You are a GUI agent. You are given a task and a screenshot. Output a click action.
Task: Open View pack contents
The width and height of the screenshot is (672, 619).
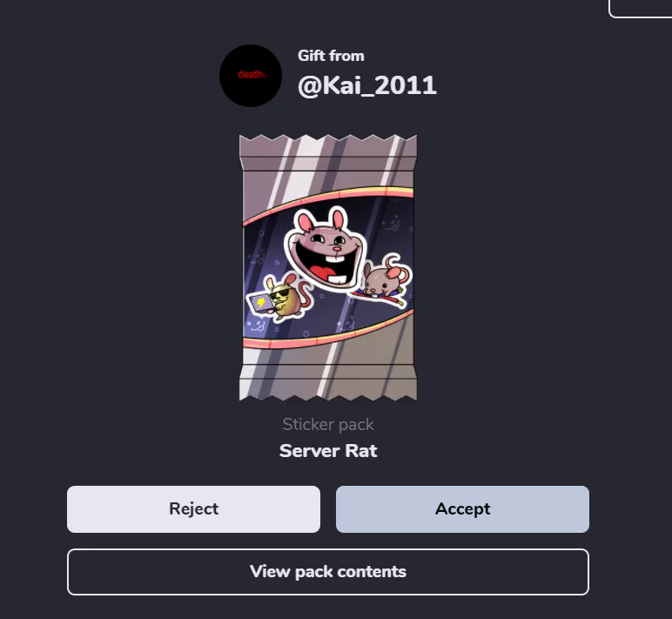pos(328,572)
